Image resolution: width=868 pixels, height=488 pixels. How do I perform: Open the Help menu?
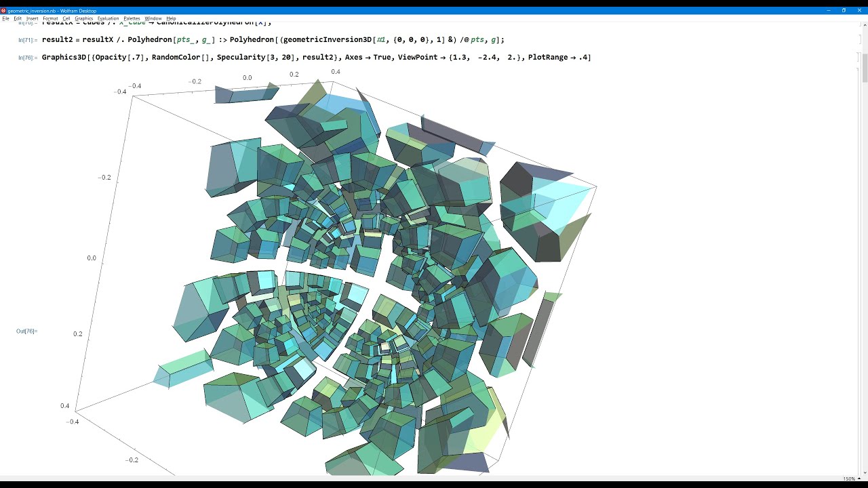(x=171, y=18)
